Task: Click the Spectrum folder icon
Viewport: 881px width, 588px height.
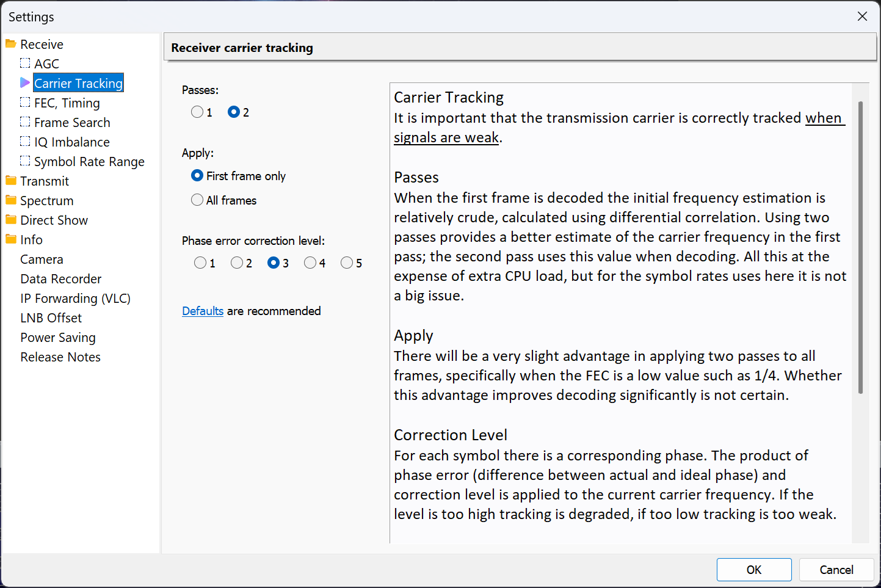Action: tap(10, 200)
